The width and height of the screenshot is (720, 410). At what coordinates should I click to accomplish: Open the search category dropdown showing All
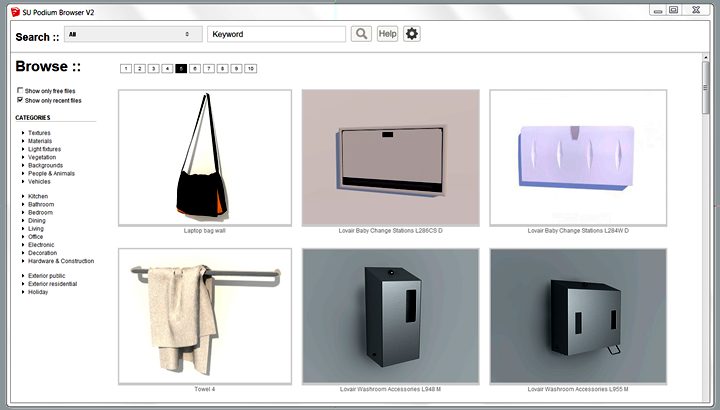pos(133,34)
